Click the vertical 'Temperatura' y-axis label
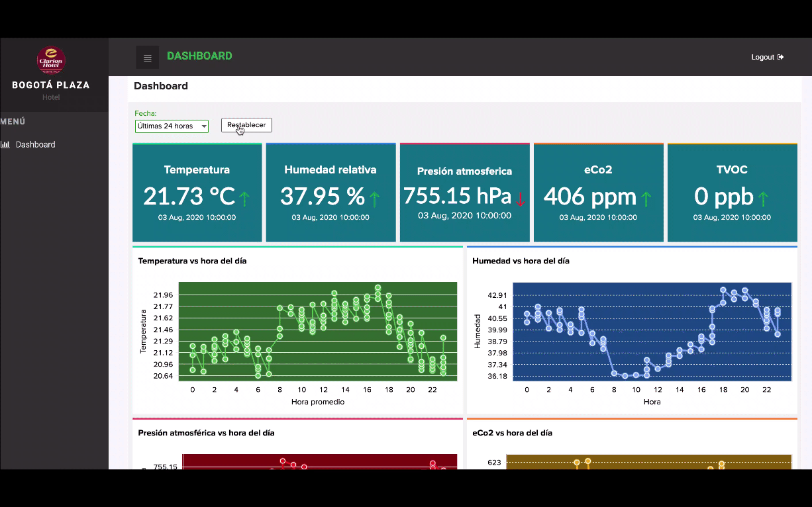This screenshot has width=812, height=507. click(142, 331)
